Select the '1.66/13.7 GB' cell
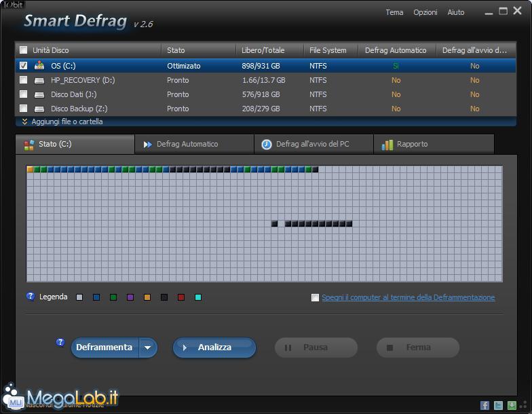This screenshot has width=532, height=414. click(263, 80)
